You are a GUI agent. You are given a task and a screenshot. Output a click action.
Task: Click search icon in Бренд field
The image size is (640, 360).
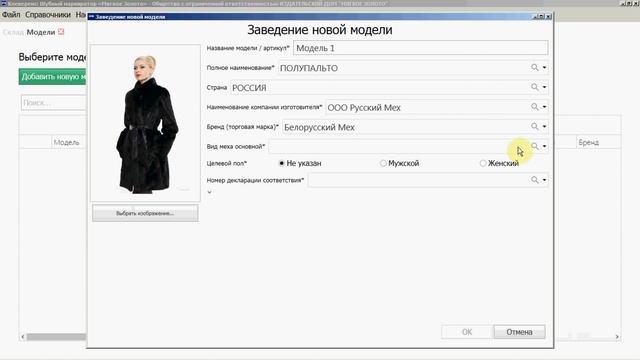tap(534, 127)
